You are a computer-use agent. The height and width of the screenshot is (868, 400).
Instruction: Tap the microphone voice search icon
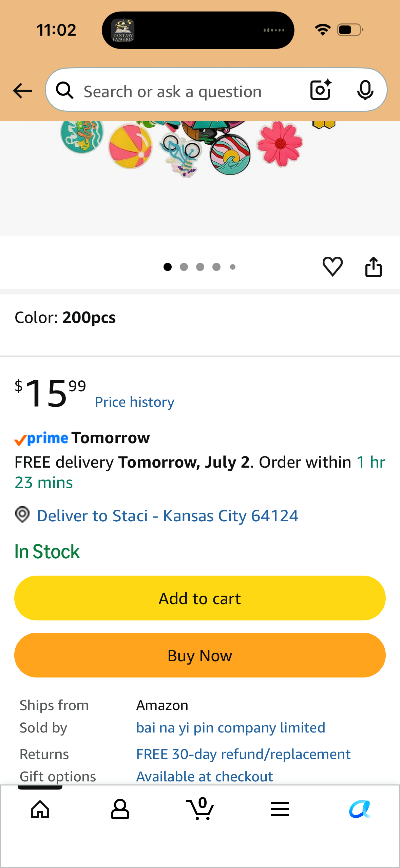pos(365,90)
